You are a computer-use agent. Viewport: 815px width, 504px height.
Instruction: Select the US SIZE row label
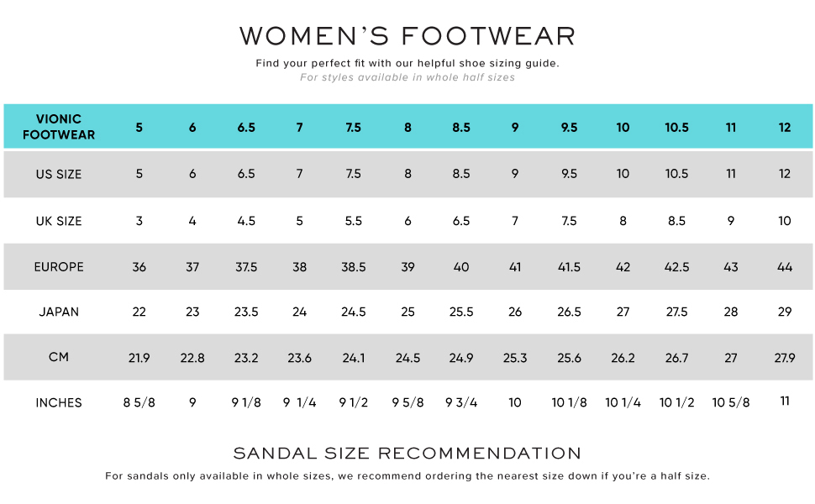pyautogui.click(x=59, y=175)
